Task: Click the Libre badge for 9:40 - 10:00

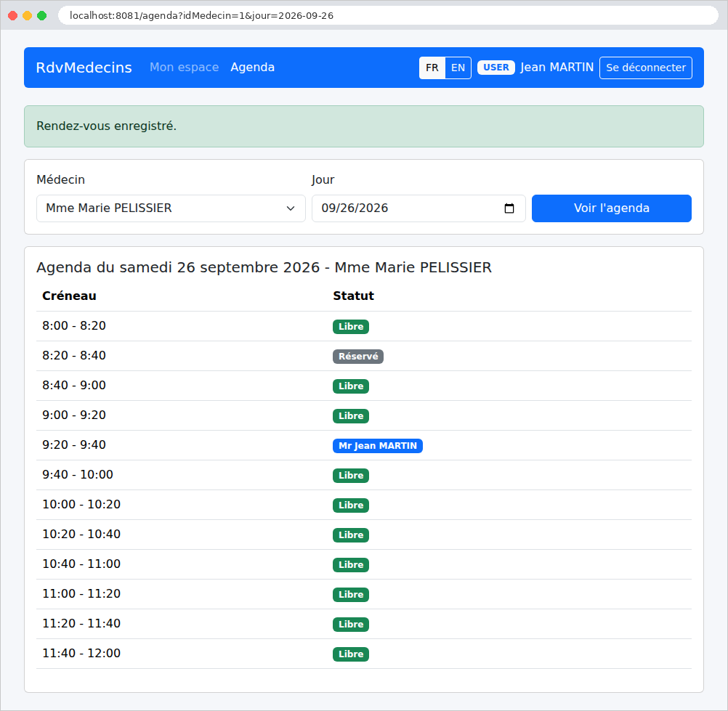Action: (x=350, y=475)
